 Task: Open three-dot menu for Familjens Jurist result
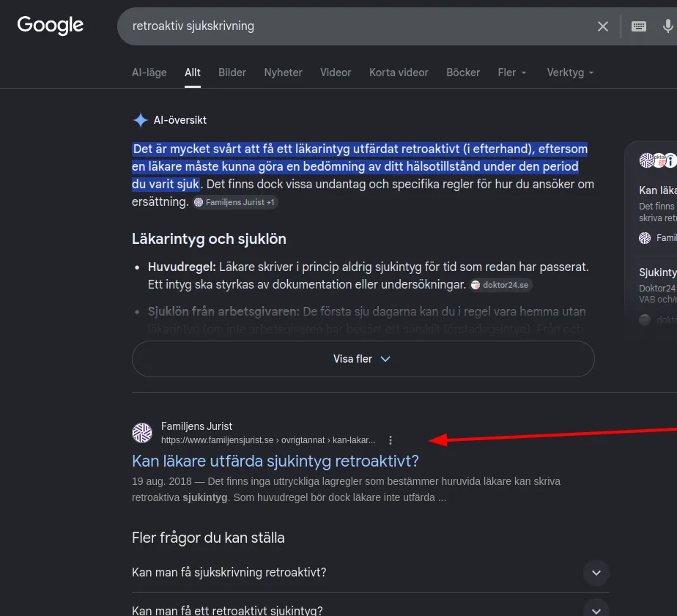pos(391,440)
